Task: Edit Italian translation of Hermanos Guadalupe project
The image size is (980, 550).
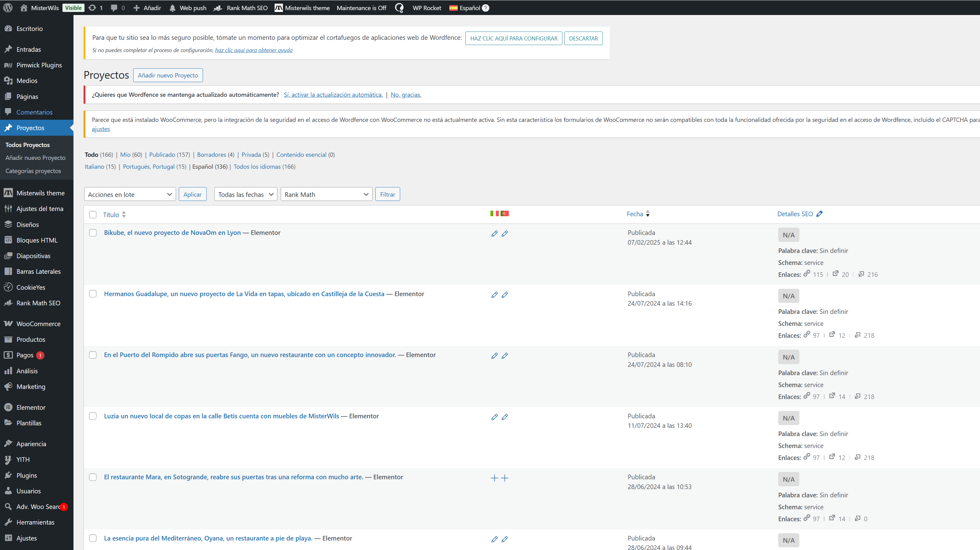Action: [x=494, y=295]
